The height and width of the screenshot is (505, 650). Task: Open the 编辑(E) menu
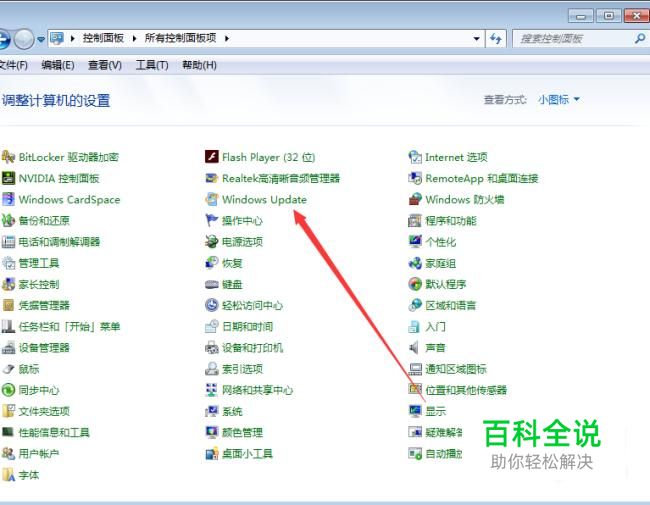pos(58,65)
